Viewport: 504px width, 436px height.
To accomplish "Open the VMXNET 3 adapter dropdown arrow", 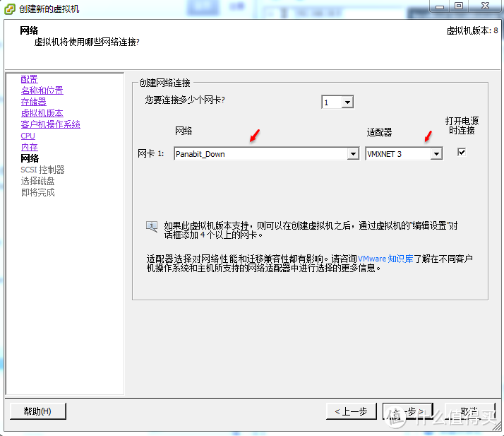I will tap(436, 154).
